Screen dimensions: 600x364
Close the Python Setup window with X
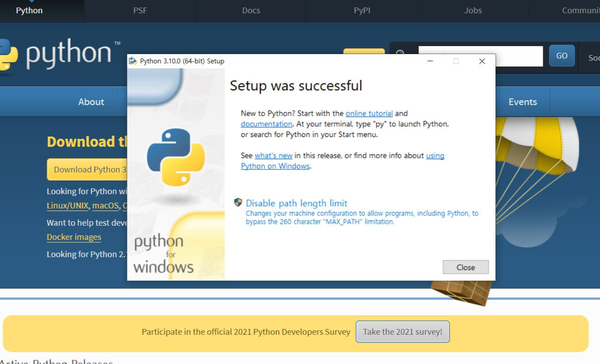[x=482, y=61]
